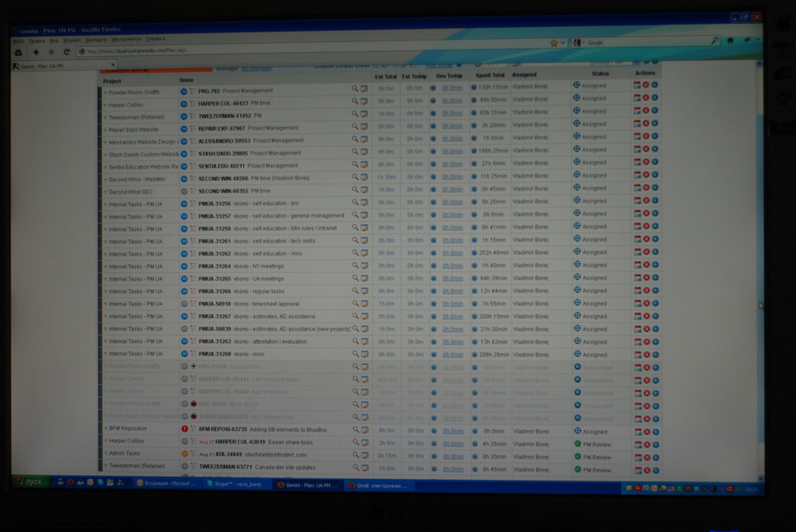Expand the BFM Repository project row
This screenshot has width=796, height=532.
coord(104,429)
